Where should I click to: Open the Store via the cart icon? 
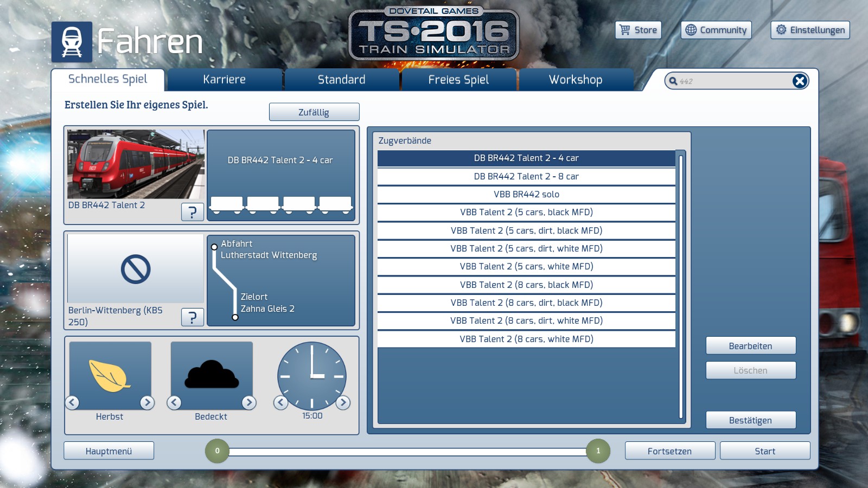pos(625,30)
